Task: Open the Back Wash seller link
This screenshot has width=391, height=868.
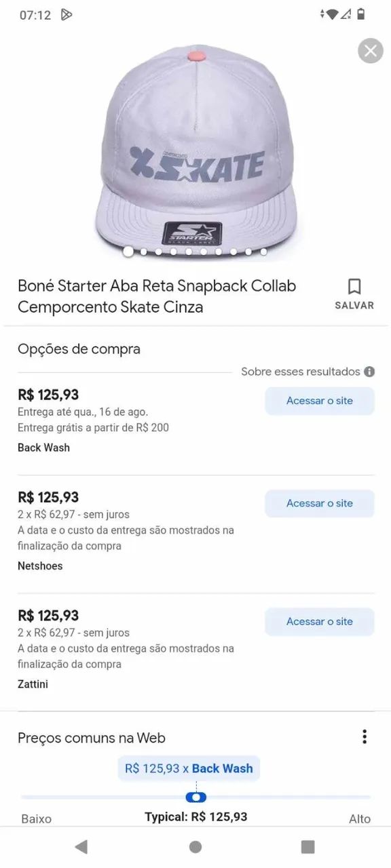Action: coord(43,448)
